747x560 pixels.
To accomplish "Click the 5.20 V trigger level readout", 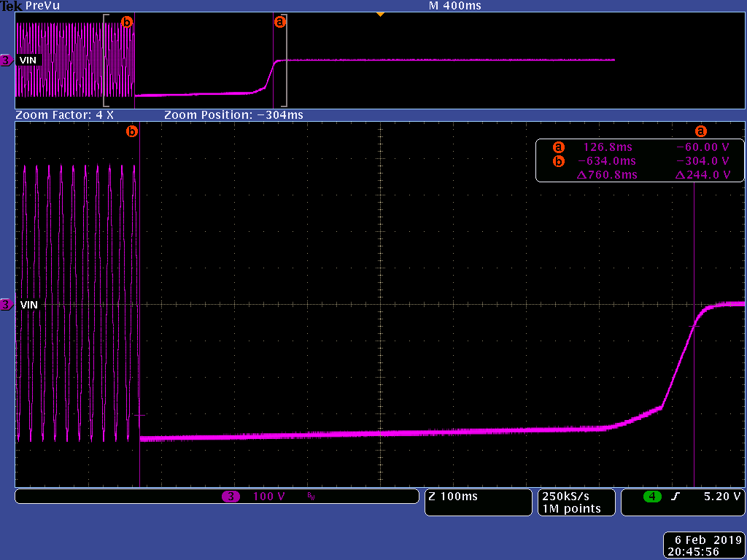I will point(722,497).
